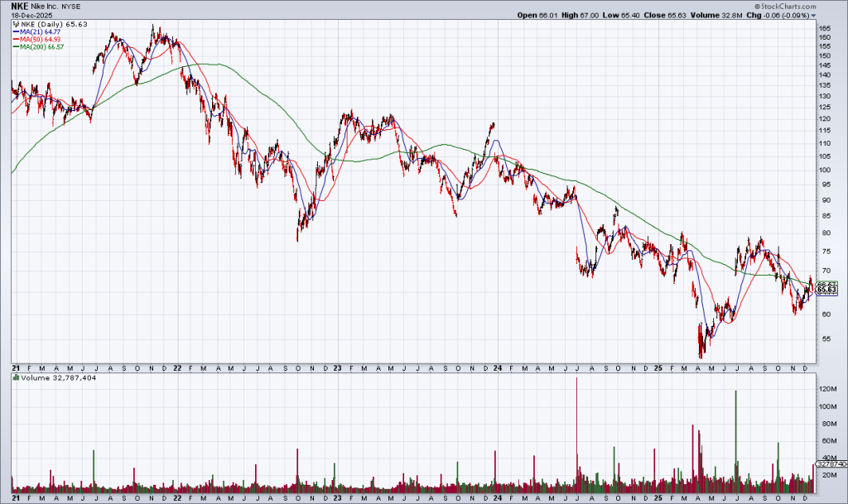
Task: Click the green MA(200) legend line marker
Action: 16,46
